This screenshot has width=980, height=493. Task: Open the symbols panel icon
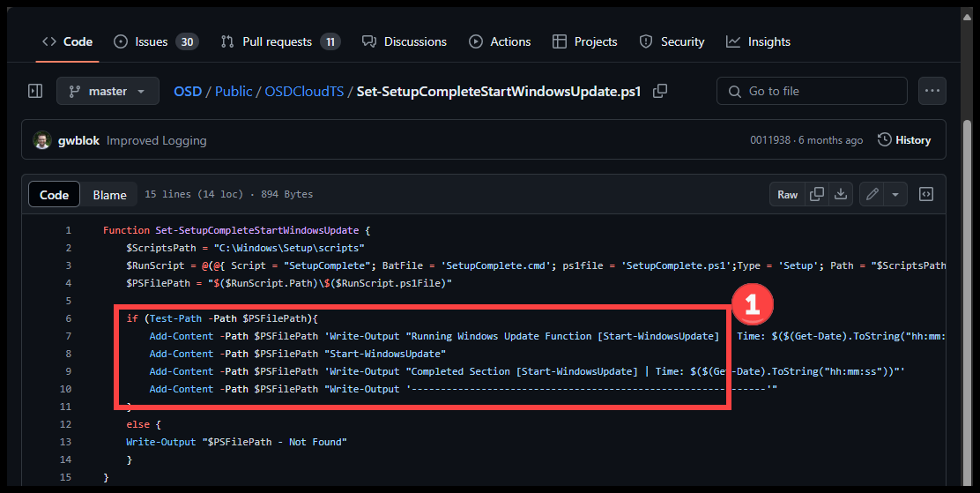point(926,194)
